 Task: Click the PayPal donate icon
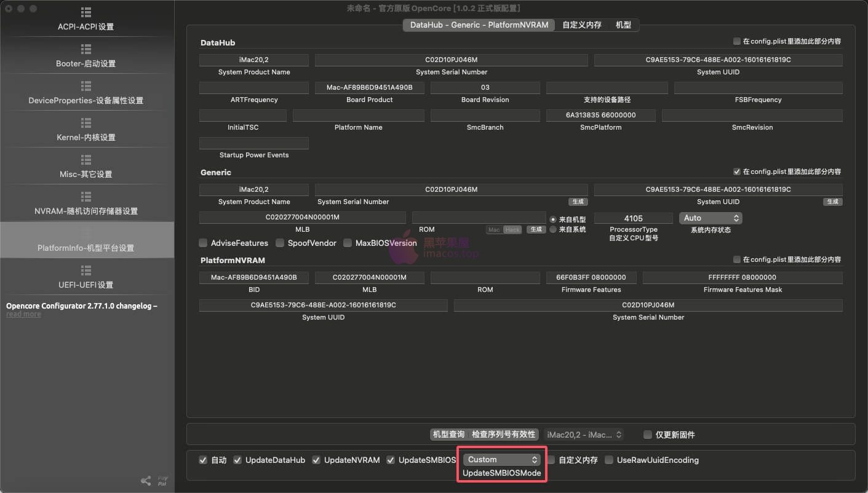click(x=162, y=480)
